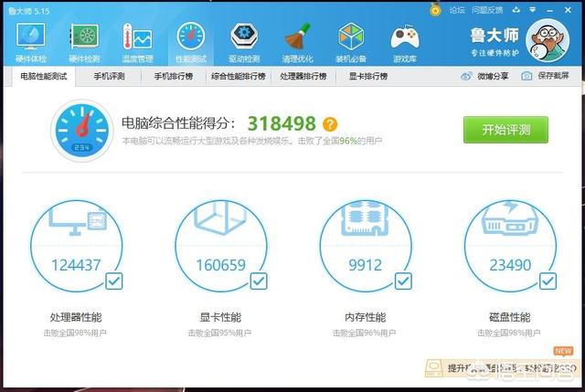Switch to 综合性能排行榜 tab
The height and width of the screenshot is (392, 585).
tap(239, 77)
